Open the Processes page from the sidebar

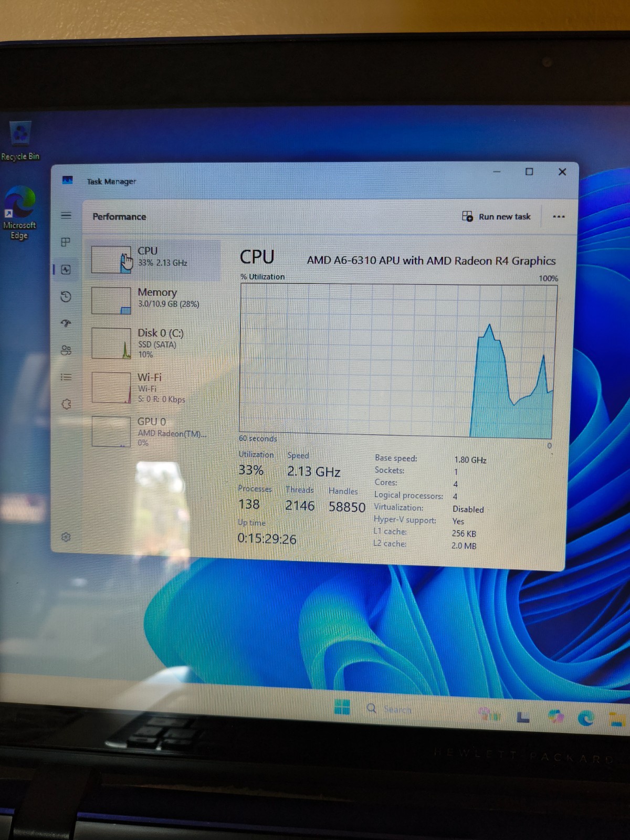(66, 242)
